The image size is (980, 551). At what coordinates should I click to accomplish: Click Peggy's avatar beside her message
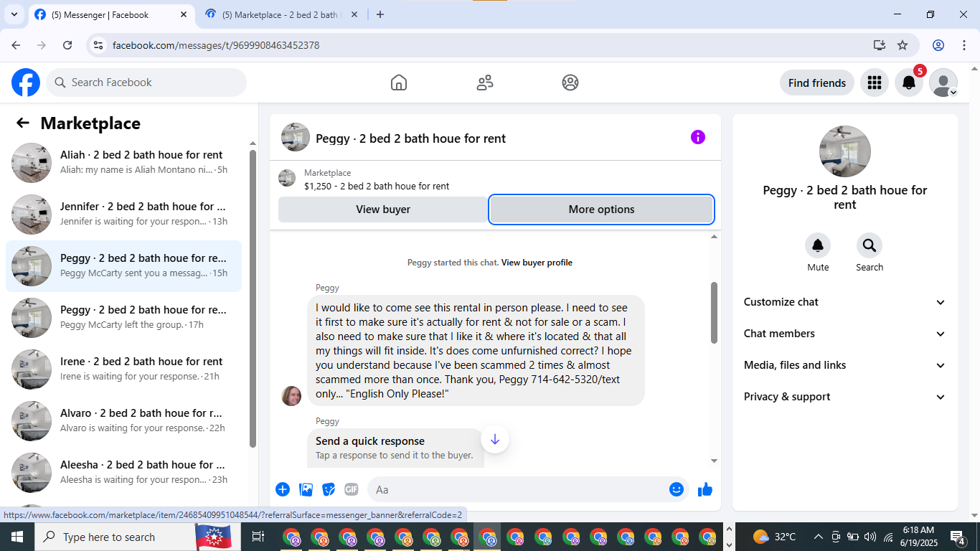(x=291, y=395)
